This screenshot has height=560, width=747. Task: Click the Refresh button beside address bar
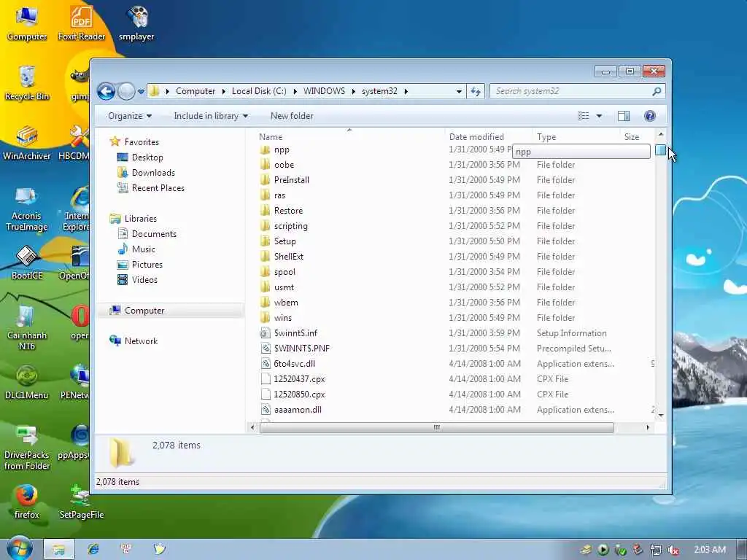476,91
